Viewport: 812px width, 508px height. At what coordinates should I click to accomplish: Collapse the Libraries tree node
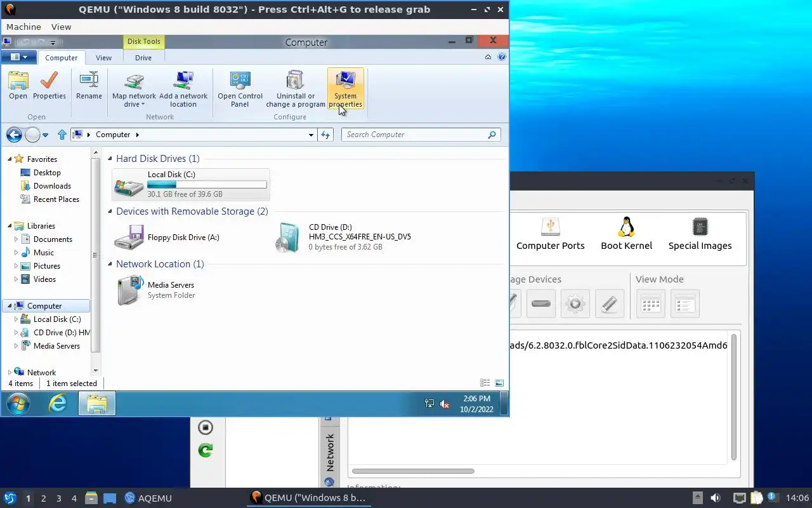tap(10, 226)
